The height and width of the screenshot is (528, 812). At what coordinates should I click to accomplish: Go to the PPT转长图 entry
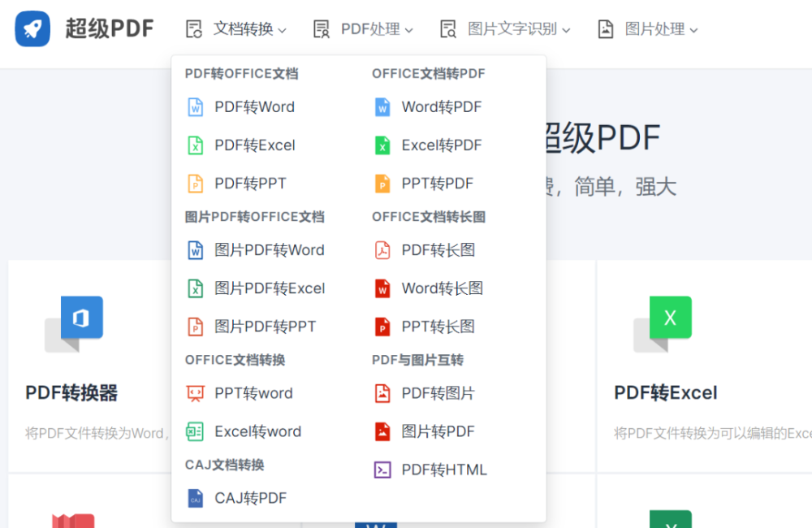(438, 327)
